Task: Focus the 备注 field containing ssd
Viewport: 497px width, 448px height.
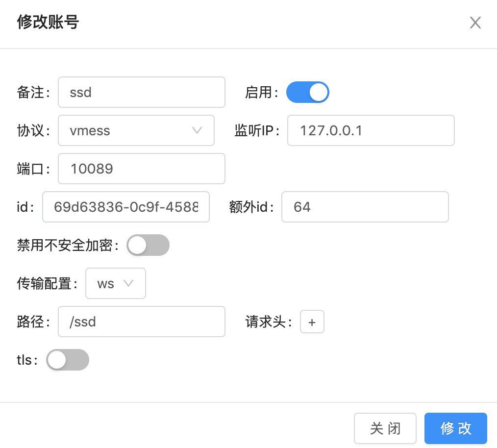Action: [x=141, y=92]
